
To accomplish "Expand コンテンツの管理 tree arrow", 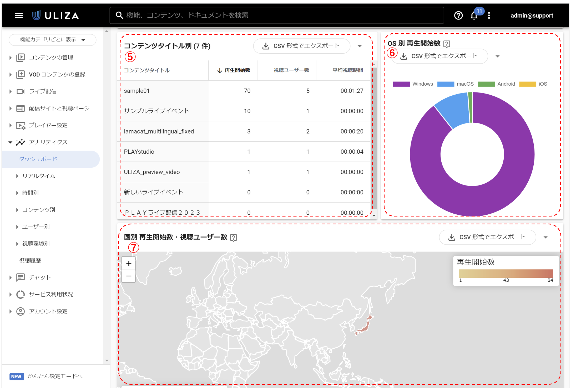I will coord(10,58).
